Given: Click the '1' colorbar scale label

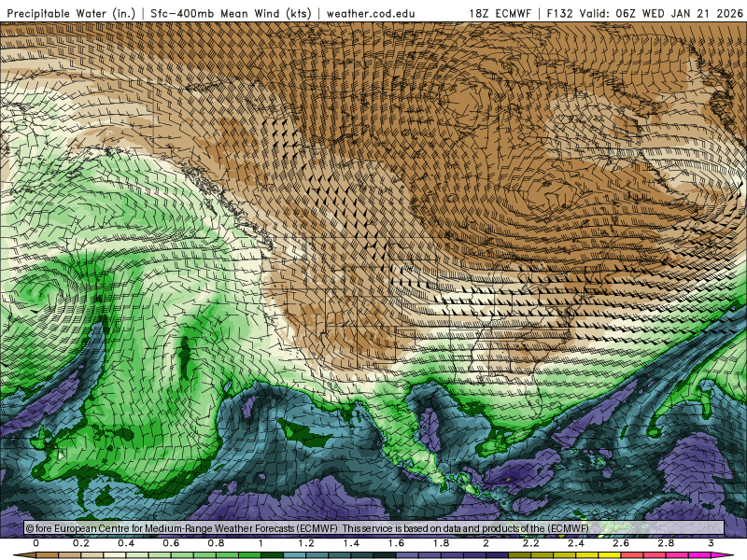Looking at the screenshot, I should (x=261, y=543).
